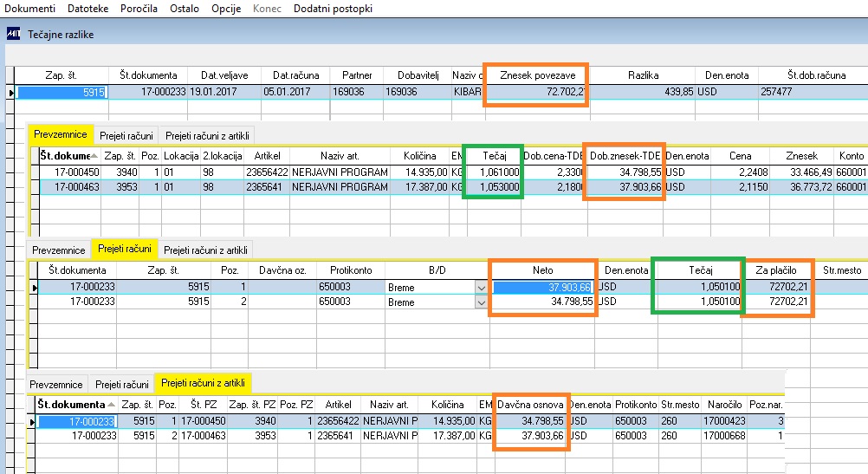Select Prevzemnice tab in the middle panel

pos(59,250)
